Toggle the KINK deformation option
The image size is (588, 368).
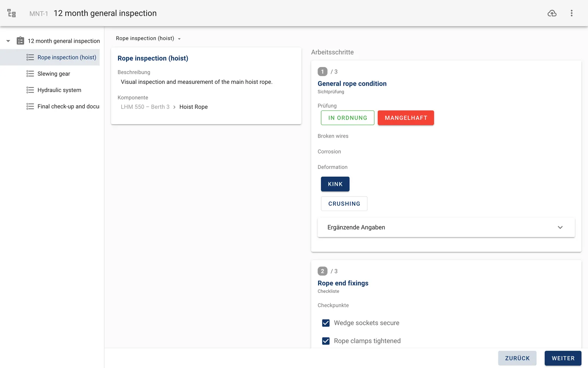pyautogui.click(x=335, y=184)
